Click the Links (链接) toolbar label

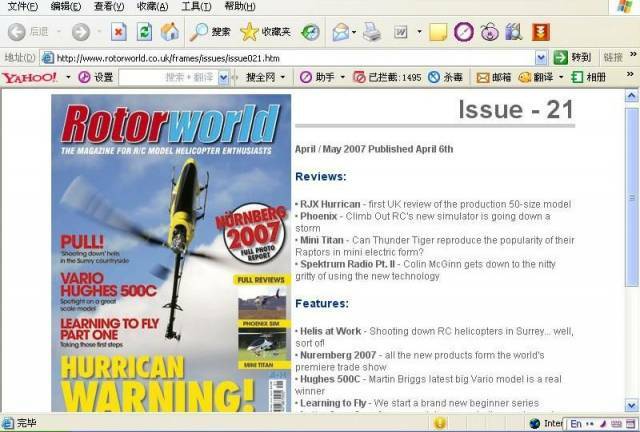point(613,58)
